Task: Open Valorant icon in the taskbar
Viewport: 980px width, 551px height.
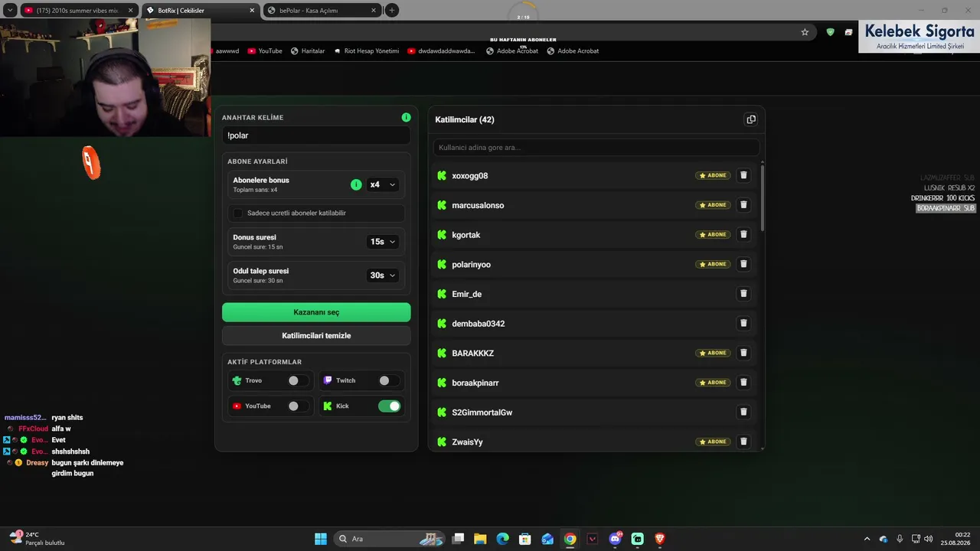Action: (593, 539)
